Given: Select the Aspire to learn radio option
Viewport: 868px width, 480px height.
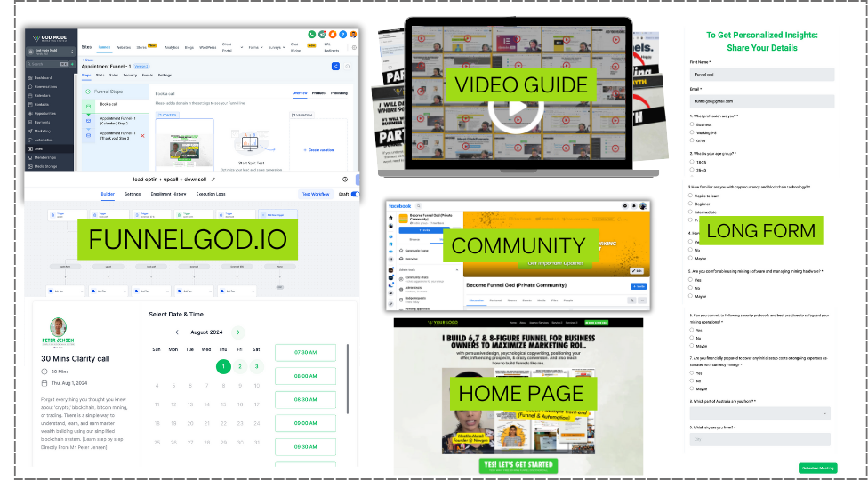Looking at the screenshot, I should [690, 196].
